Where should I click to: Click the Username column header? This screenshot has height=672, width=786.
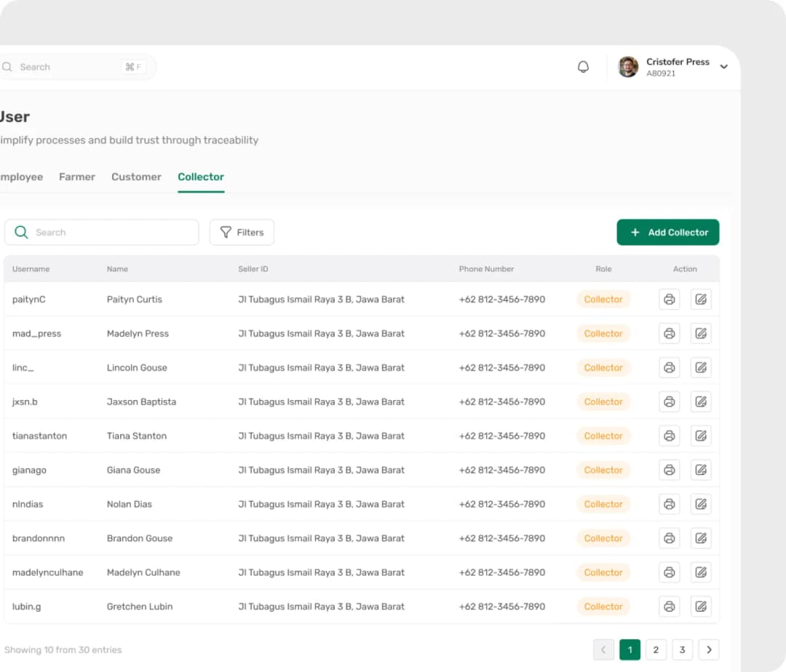(x=31, y=269)
